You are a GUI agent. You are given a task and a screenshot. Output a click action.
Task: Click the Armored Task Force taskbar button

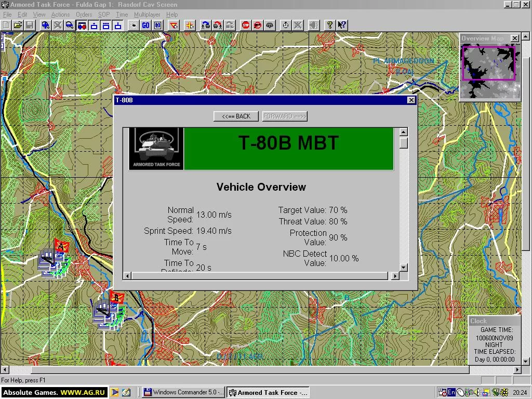click(x=268, y=392)
